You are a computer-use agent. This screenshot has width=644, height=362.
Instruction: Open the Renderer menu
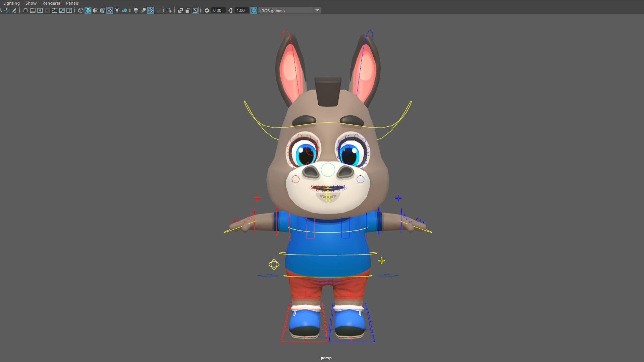coord(51,3)
